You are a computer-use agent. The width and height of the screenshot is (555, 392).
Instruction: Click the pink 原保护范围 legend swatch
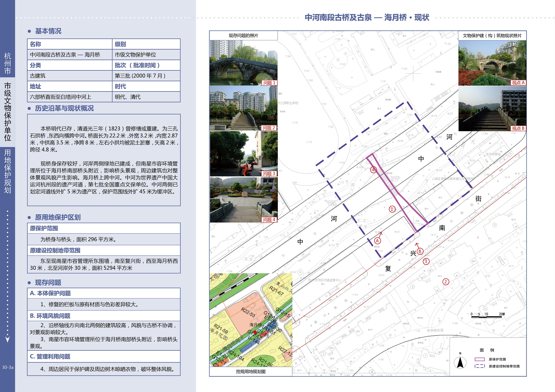(480, 359)
